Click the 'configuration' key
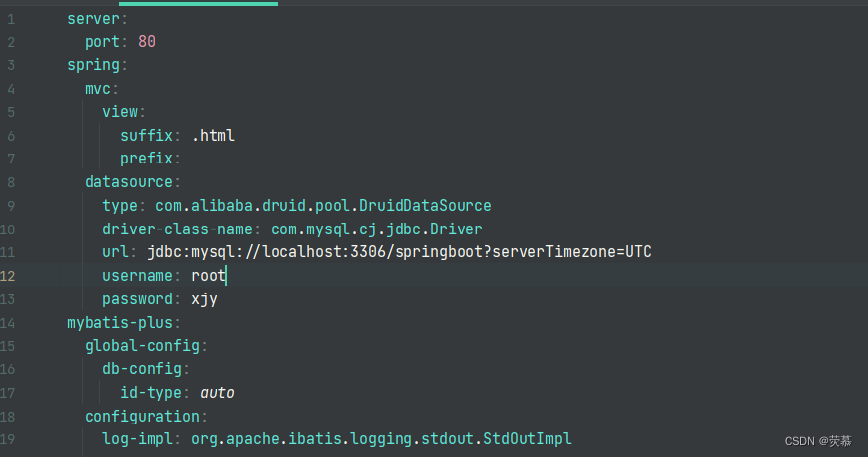 pyautogui.click(x=142, y=417)
